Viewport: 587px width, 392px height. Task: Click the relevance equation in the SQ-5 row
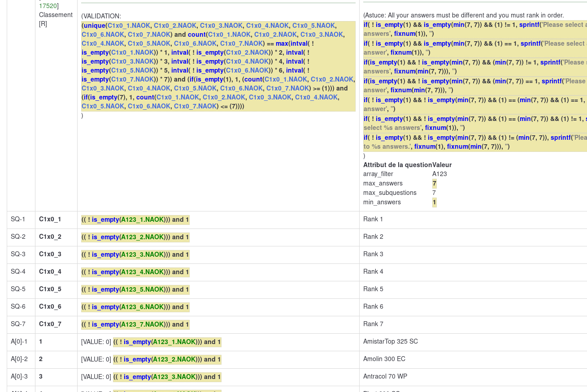tap(135, 289)
